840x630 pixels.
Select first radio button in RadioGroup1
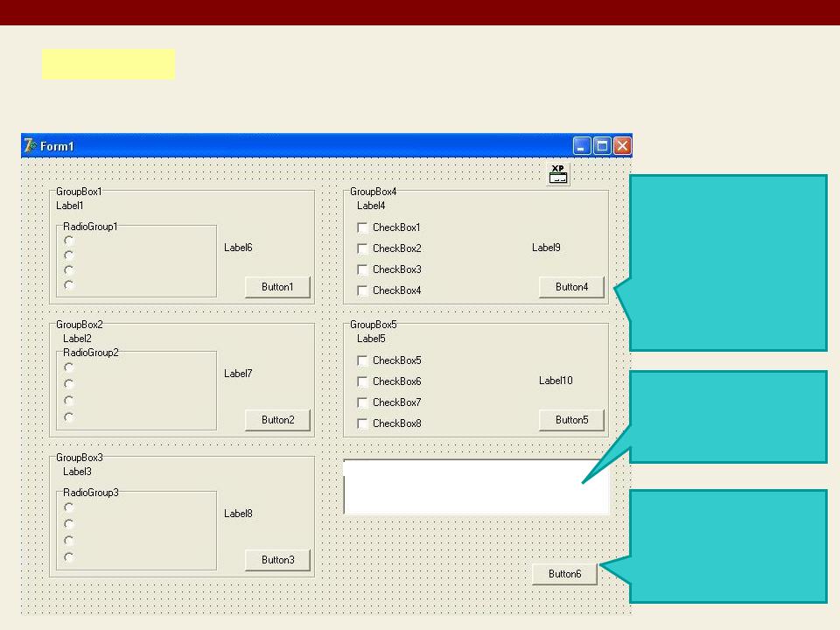pyautogui.click(x=68, y=240)
